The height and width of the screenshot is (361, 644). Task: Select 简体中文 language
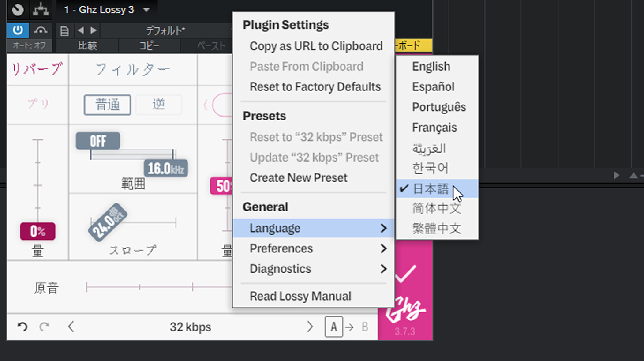tap(437, 208)
